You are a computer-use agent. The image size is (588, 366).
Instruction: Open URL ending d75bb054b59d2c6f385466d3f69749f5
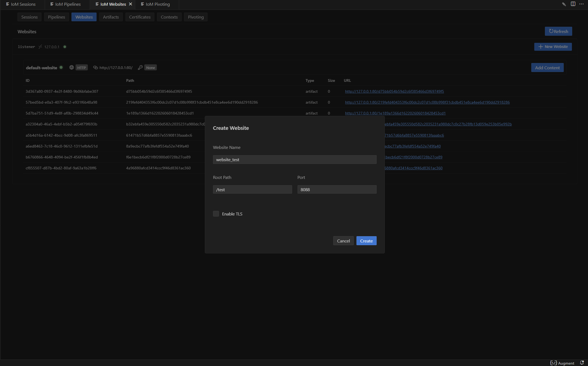394,91
